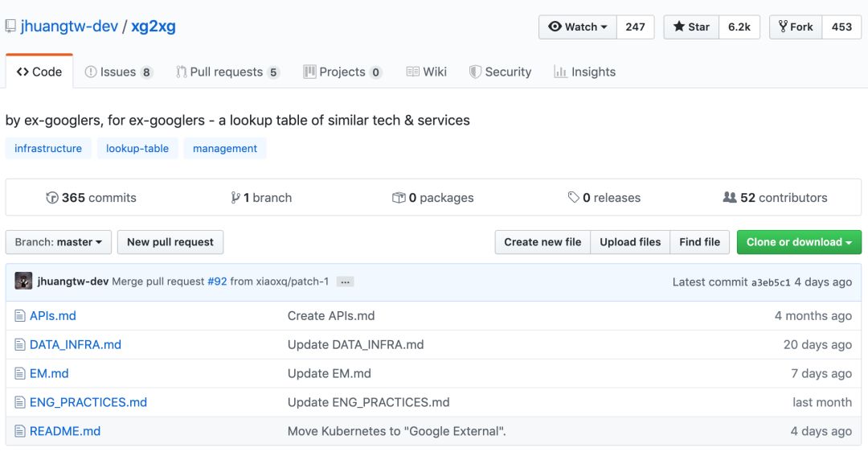Click the contributors people icon
This screenshot has height=452, width=868.
730,198
